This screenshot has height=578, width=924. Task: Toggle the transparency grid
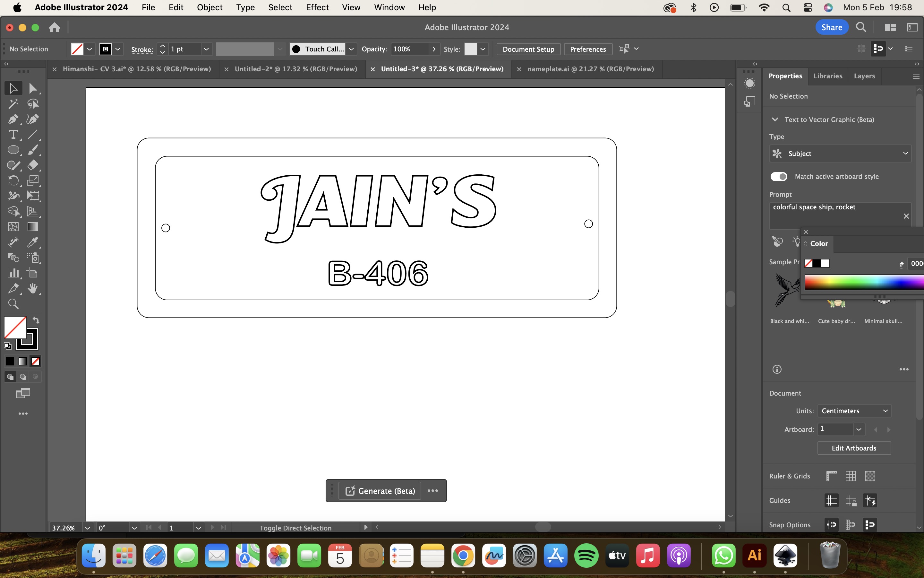click(x=870, y=476)
